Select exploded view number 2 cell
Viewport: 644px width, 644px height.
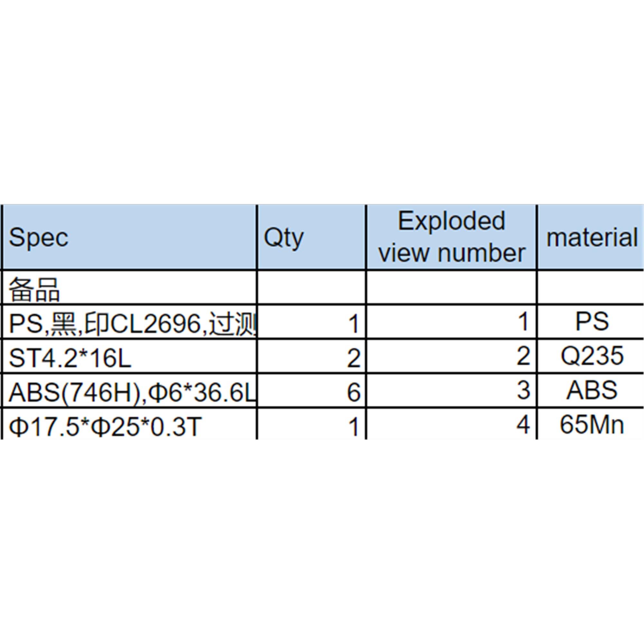[452, 356]
